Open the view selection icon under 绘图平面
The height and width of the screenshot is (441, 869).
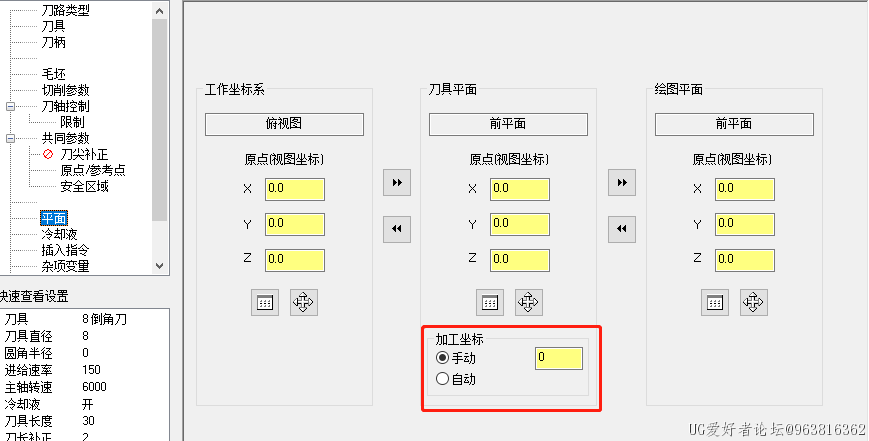715,303
